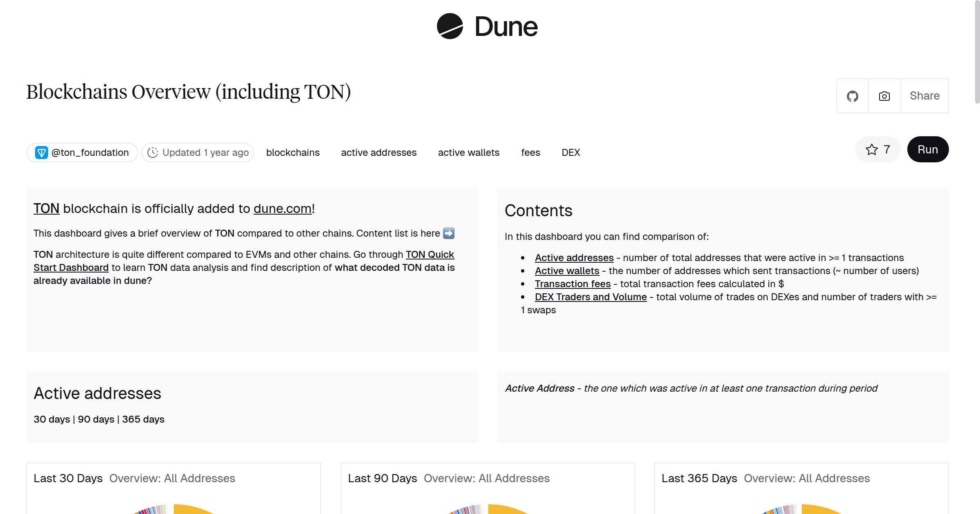This screenshot has height=514, width=980.
Task: Click 'fees' in the tag list
Action: [530, 152]
